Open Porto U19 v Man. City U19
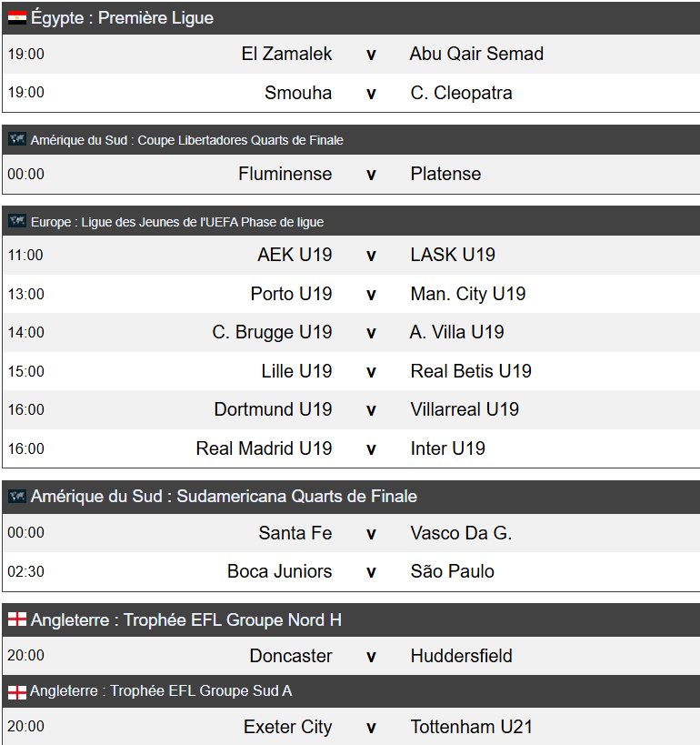700x745 pixels. pos(351,294)
